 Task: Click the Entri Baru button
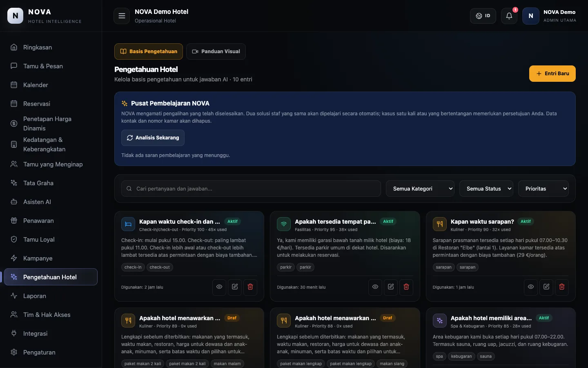coord(552,74)
